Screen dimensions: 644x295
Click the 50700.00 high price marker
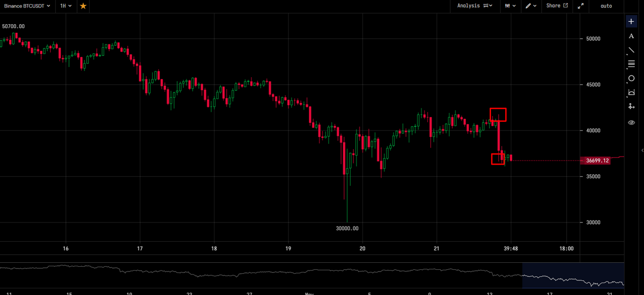click(14, 26)
